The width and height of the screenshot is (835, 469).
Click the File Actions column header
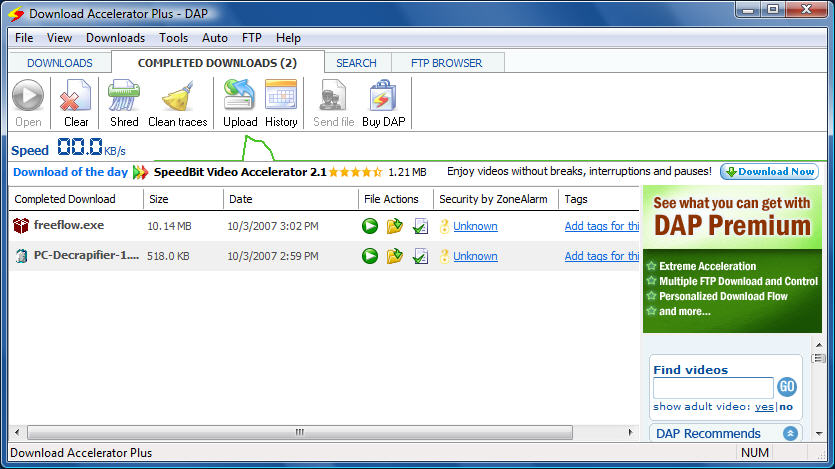pyautogui.click(x=396, y=199)
